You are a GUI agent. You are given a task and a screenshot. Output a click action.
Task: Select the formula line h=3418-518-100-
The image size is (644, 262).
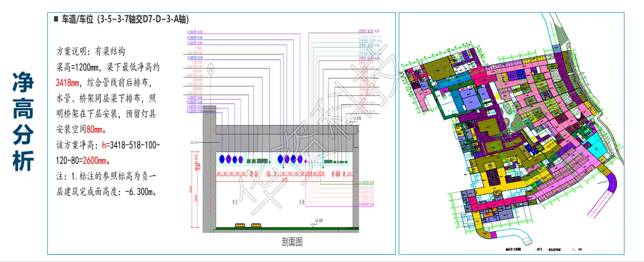131,145
